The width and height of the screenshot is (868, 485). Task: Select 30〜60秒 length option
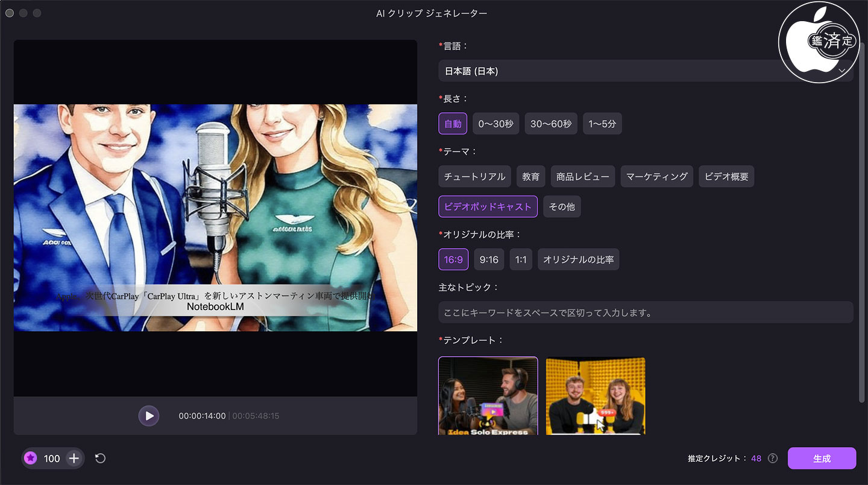click(x=551, y=124)
